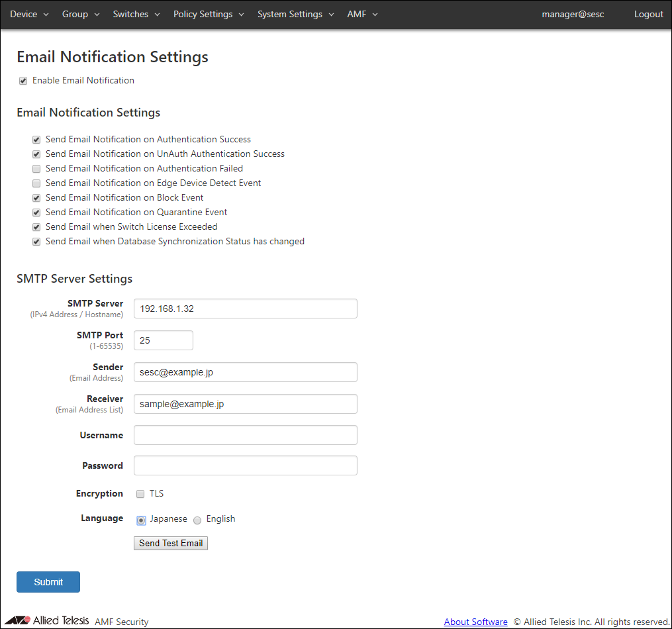
Task: Enable notification on Authentication Failed
Action: (36, 169)
